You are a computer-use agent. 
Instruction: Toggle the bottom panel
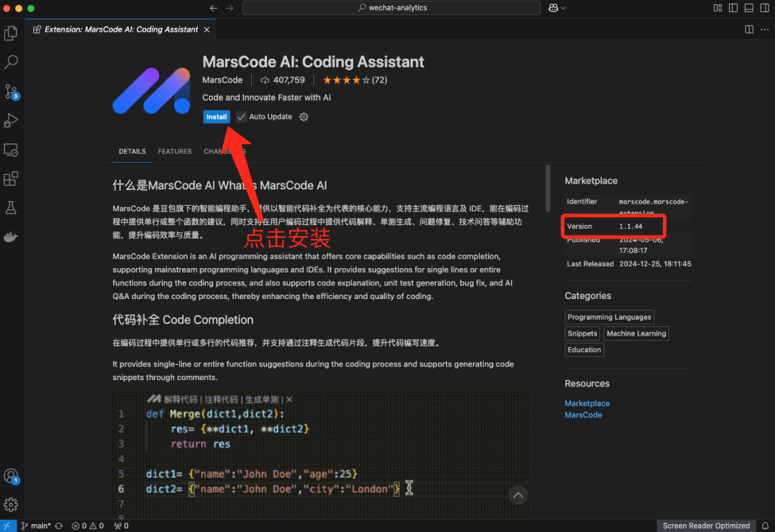[749, 8]
